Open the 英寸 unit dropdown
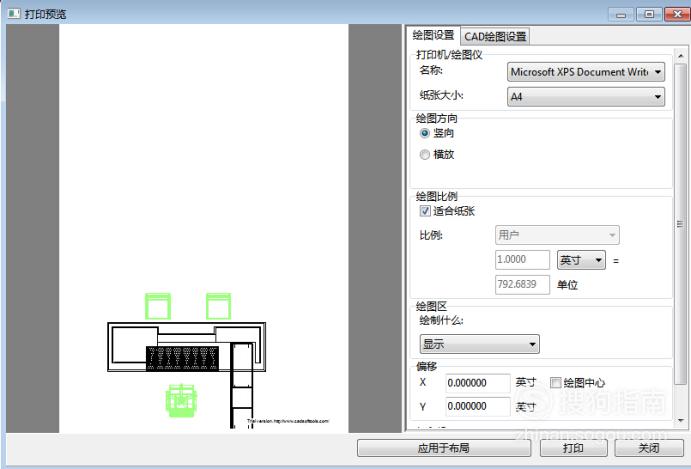 point(581,260)
